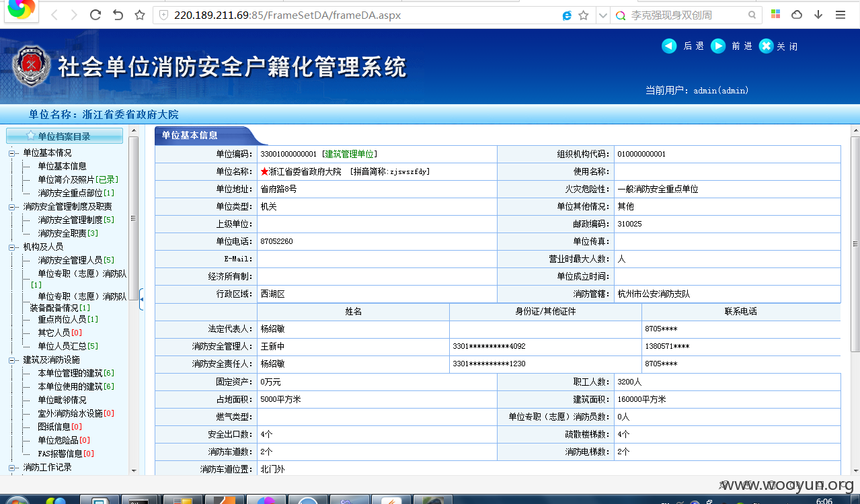The width and height of the screenshot is (860, 504).
Task: Click ID value 3301***********4092
Action: (489, 346)
